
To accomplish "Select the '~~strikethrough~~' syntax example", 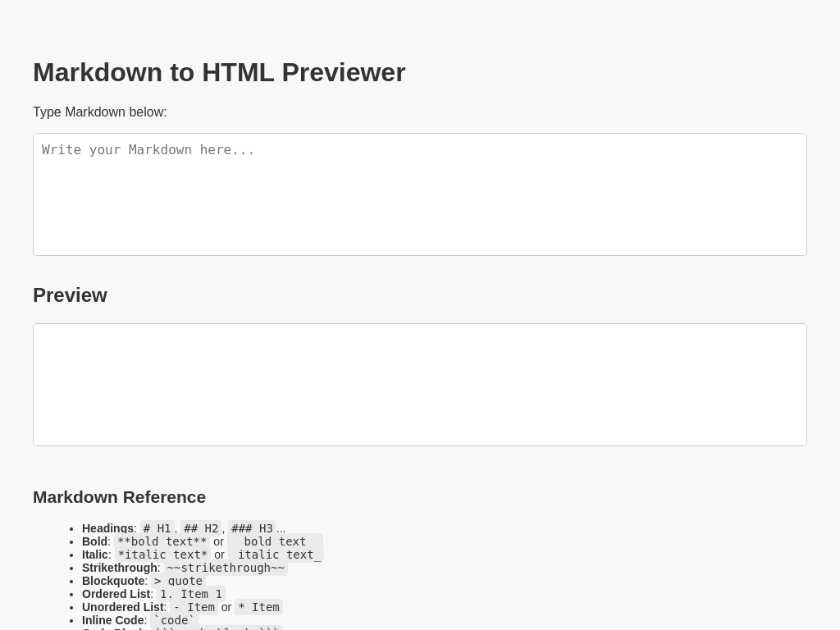I will (x=226, y=568).
